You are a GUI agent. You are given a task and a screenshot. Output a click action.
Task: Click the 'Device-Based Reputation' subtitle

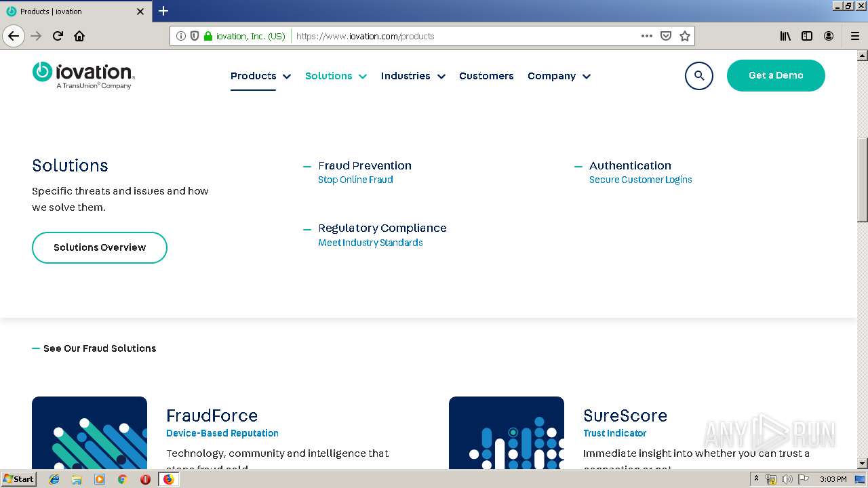(x=222, y=433)
